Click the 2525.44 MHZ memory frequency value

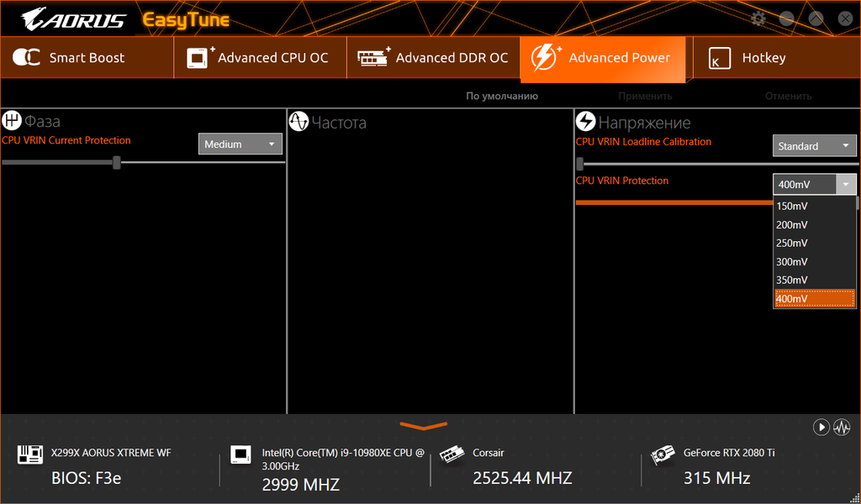click(522, 478)
